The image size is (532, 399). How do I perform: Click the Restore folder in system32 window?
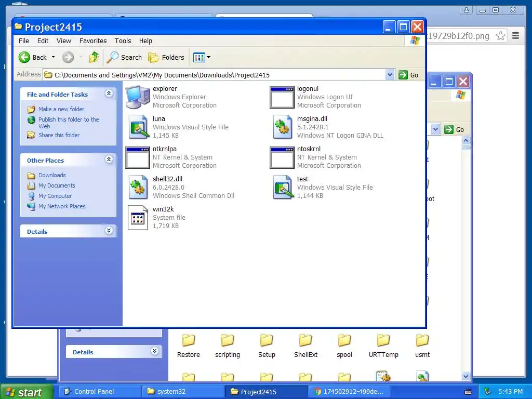click(x=188, y=345)
